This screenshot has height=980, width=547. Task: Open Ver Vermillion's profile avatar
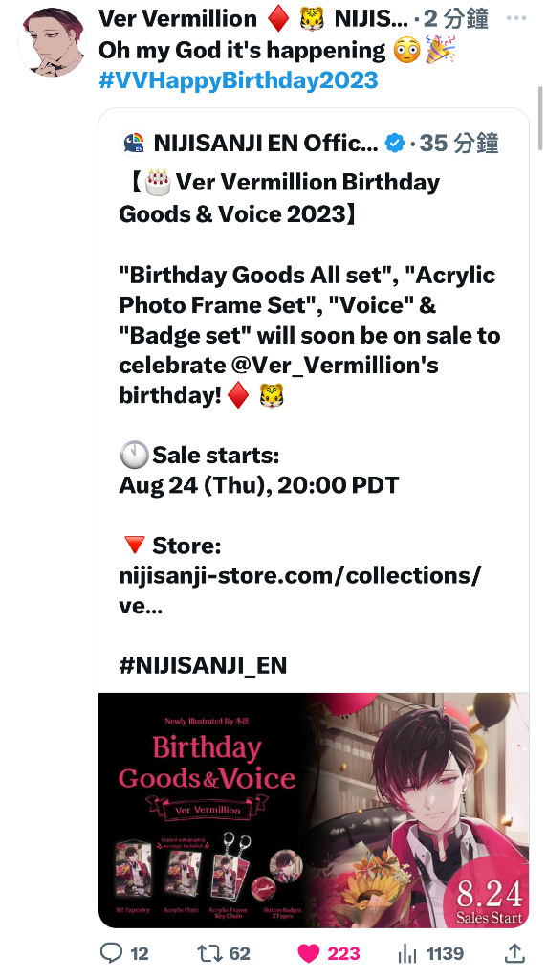52,42
